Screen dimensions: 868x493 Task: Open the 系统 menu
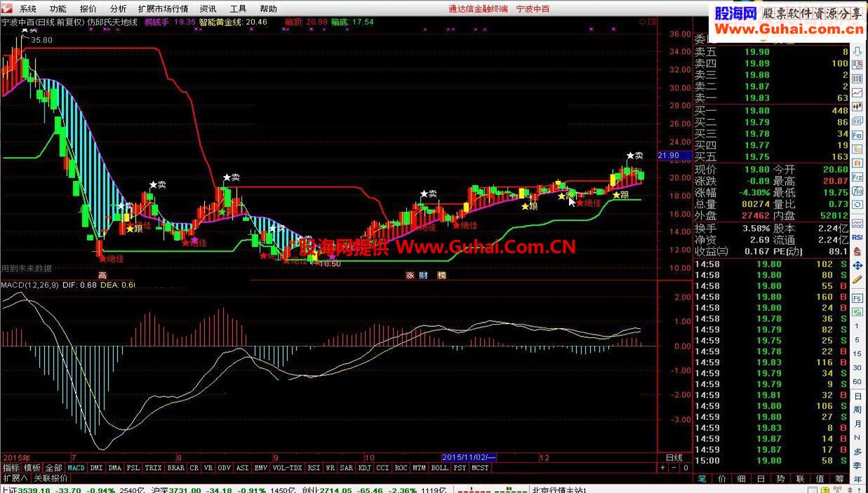pyautogui.click(x=27, y=9)
